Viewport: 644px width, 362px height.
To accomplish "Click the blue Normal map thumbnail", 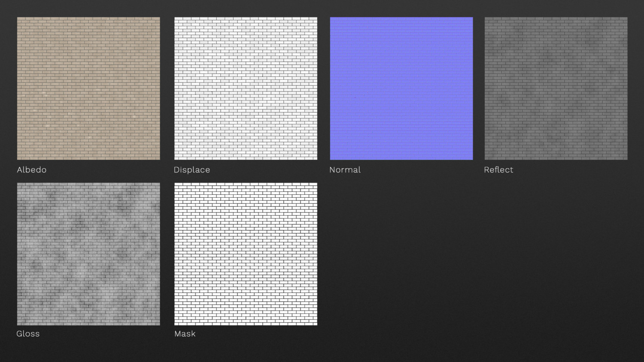I will coord(401,88).
